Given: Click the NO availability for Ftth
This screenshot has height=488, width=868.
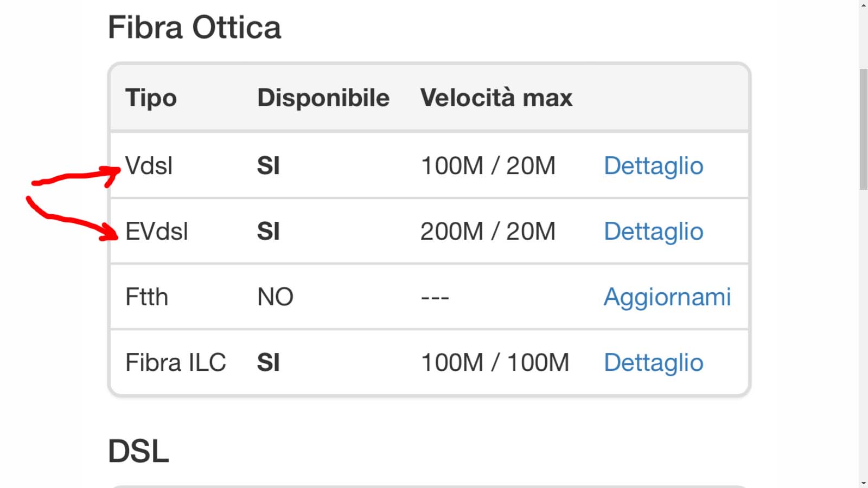Looking at the screenshot, I should click(x=275, y=297).
